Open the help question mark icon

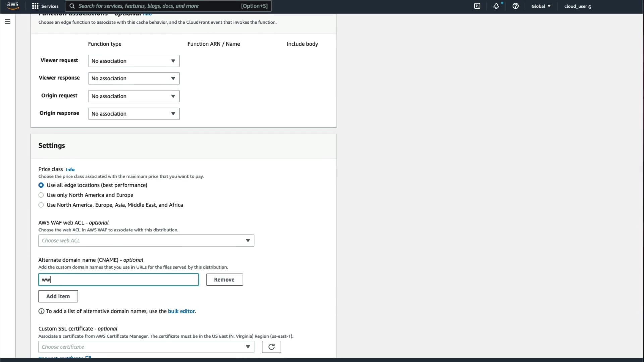tap(515, 6)
